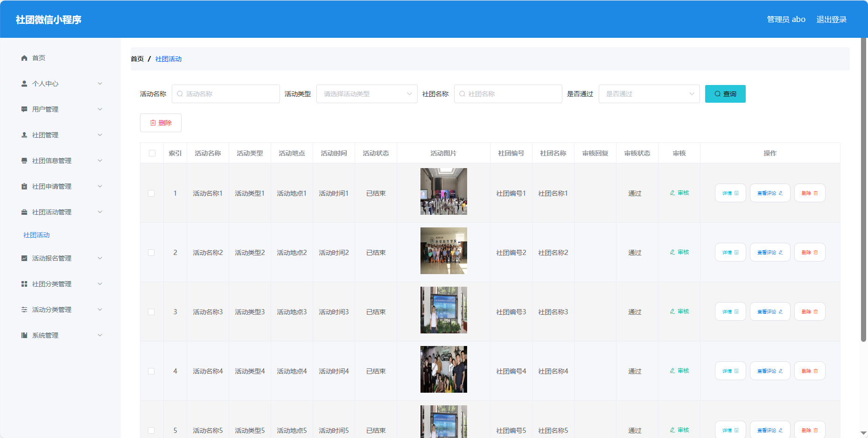Click the trash icon on top 删除 button
The image size is (868, 438).
[153, 123]
